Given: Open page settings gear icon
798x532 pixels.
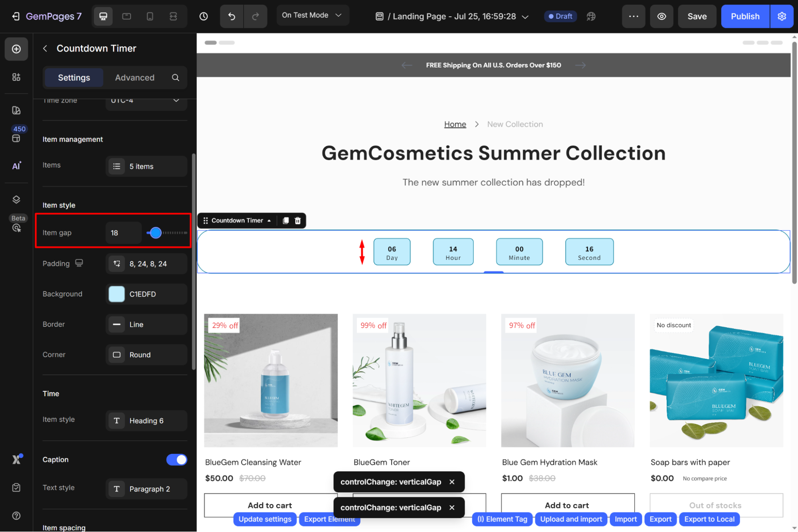Looking at the screenshot, I should [x=782, y=16].
